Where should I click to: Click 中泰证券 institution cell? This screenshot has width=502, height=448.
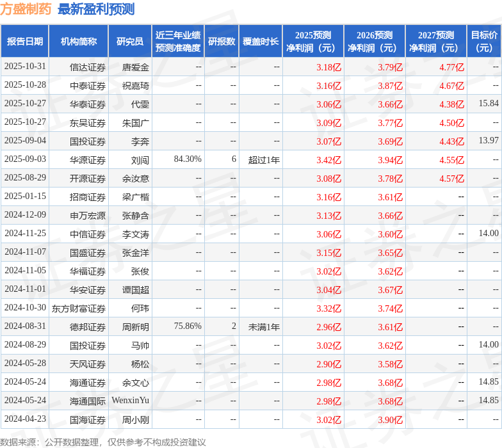tap(88, 86)
